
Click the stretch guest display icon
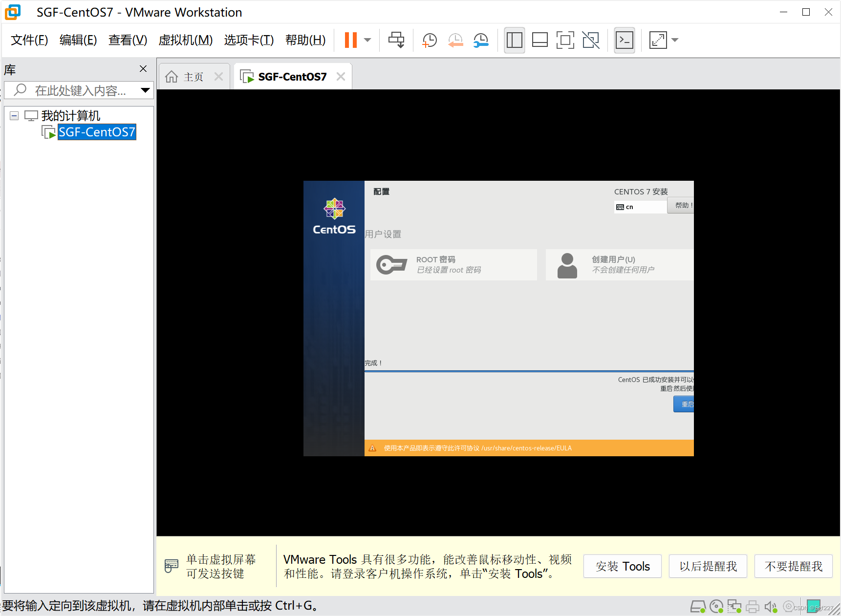(658, 40)
